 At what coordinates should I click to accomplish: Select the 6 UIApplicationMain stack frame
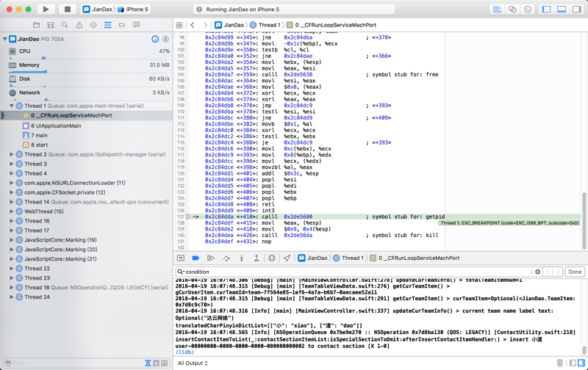[56, 126]
